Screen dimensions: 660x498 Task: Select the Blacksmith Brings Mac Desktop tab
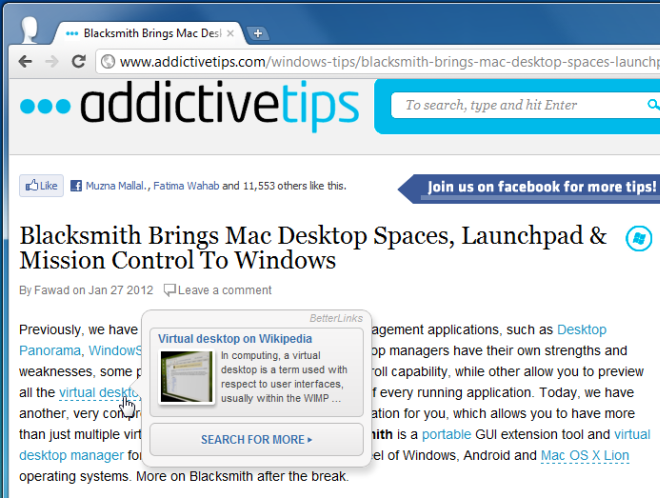pyautogui.click(x=147, y=33)
